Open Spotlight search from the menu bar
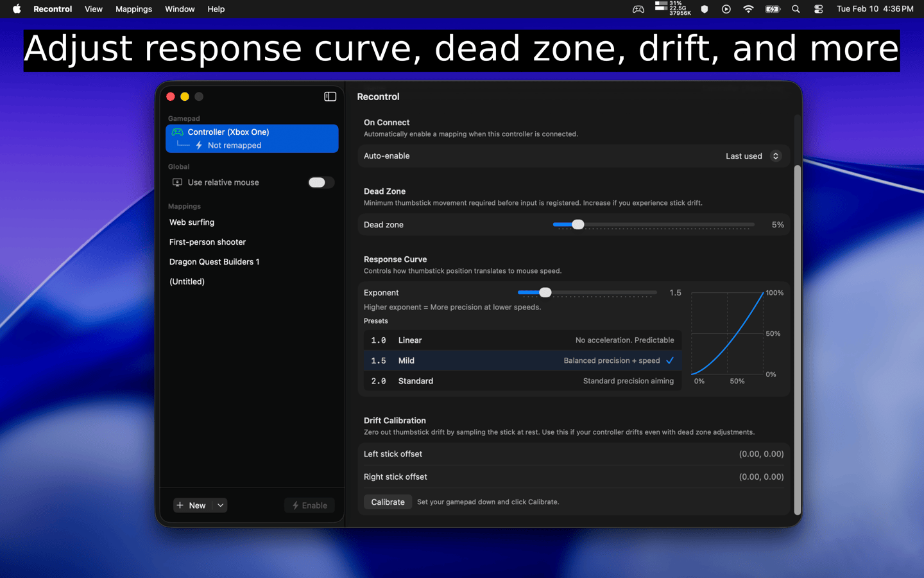Image resolution: width=924 pixels, height=578 pixels. coord(796,9)
